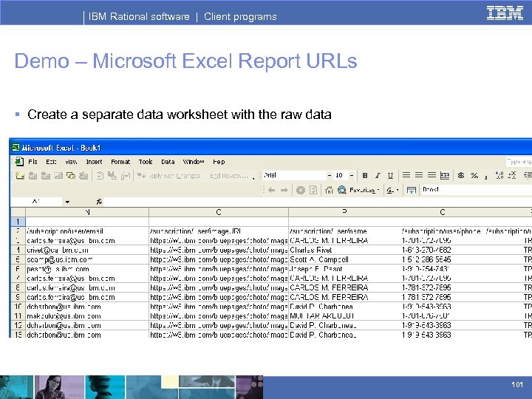The height and width of the screenshot is (399, 532).
Task: Click the /subscription/user/name header cell
Action: (x=344, y=231)
